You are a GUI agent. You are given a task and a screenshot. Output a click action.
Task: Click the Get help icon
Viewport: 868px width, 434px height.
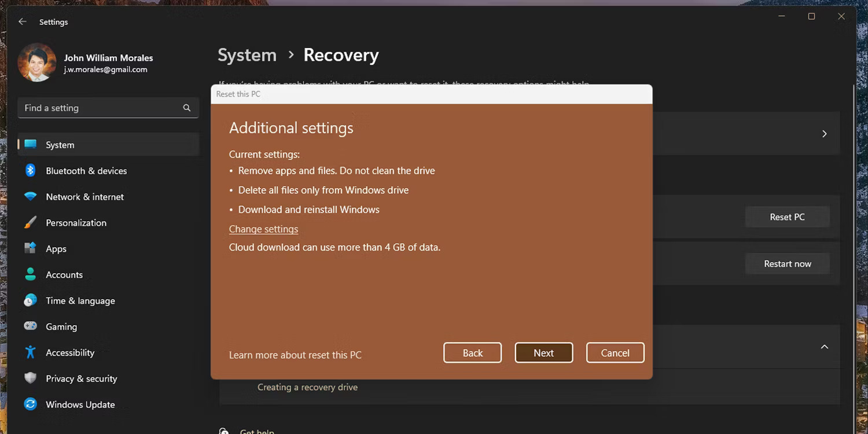224,431
